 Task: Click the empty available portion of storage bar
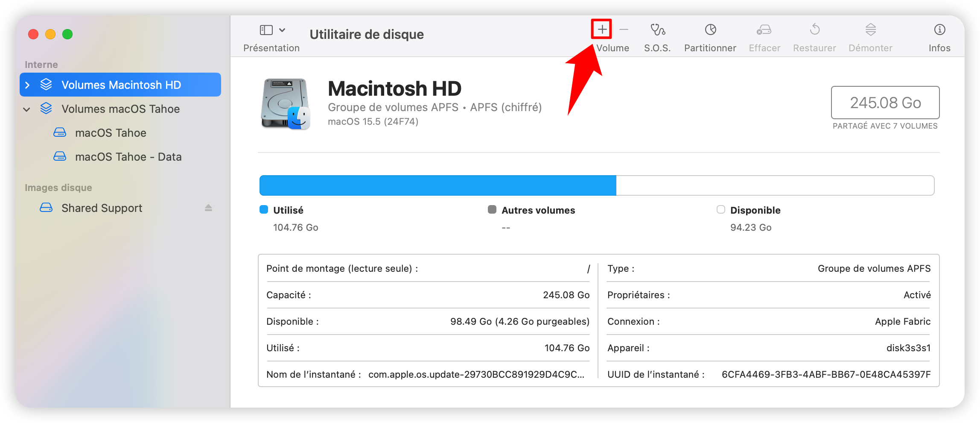tap(775, 185)
